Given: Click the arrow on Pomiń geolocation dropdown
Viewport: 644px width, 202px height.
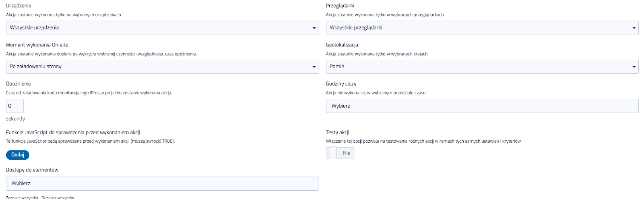Looking at the screenshot, I should click(x=634, y=67).
